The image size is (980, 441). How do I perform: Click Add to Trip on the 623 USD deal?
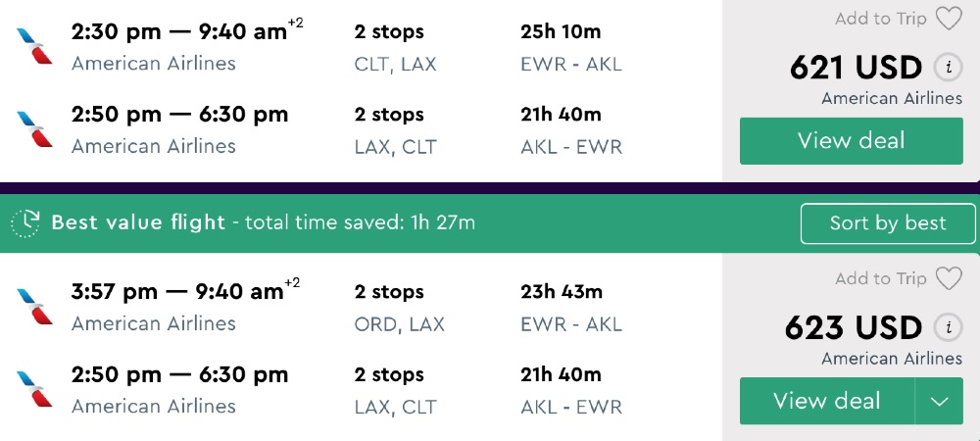tap(880, 279)
